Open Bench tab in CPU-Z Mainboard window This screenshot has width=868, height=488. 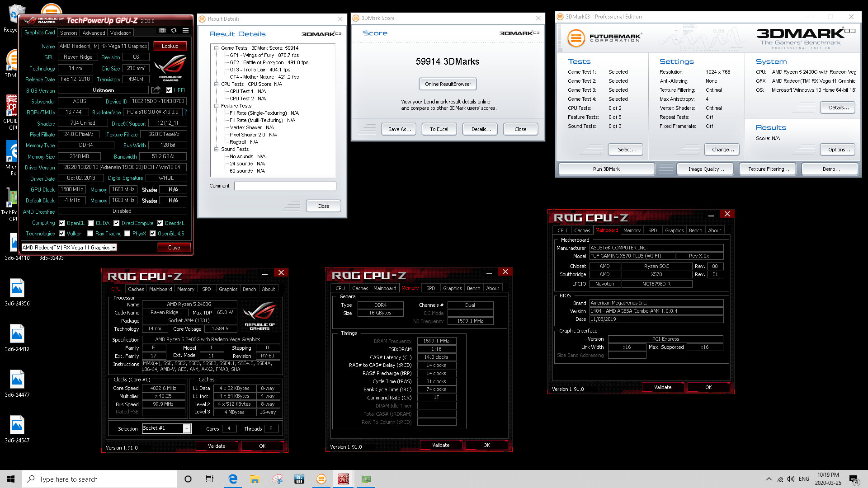tap(695, 230)
